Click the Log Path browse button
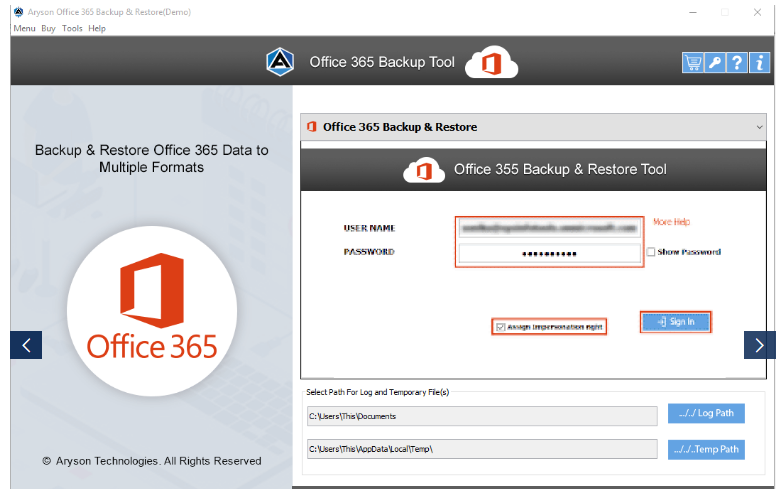 (706, 413)
